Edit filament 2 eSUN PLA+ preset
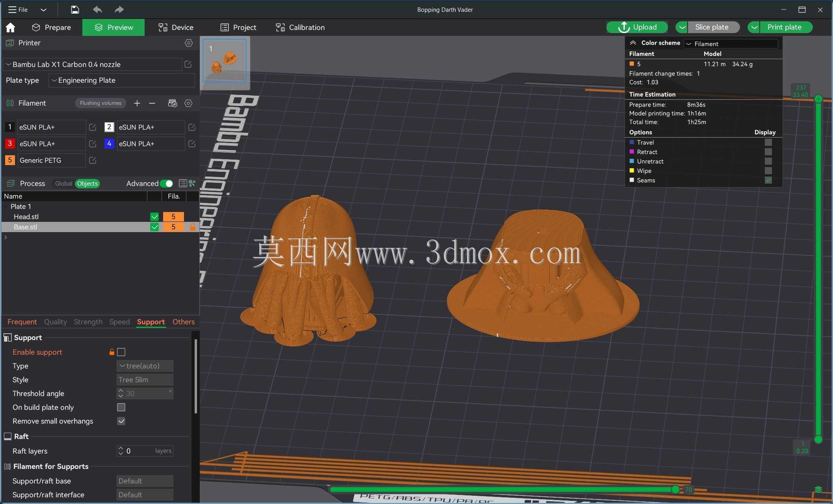Screen dimensions: 833x504 tap(192, 127)
